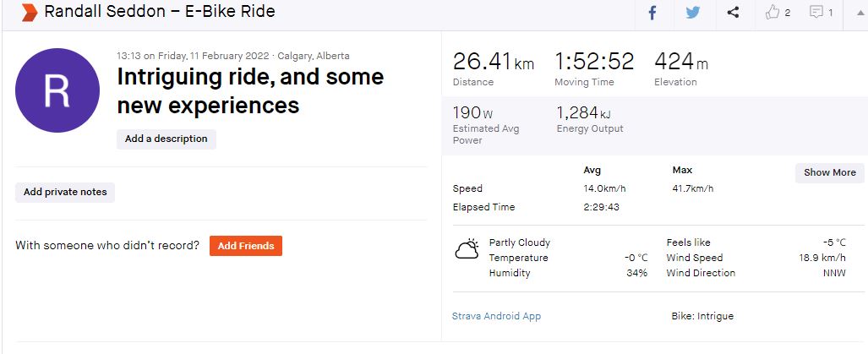The width and height of the screenshot is (868, 354).
Task: Share activity on Twitter
Action: click(x=693, y=13)
